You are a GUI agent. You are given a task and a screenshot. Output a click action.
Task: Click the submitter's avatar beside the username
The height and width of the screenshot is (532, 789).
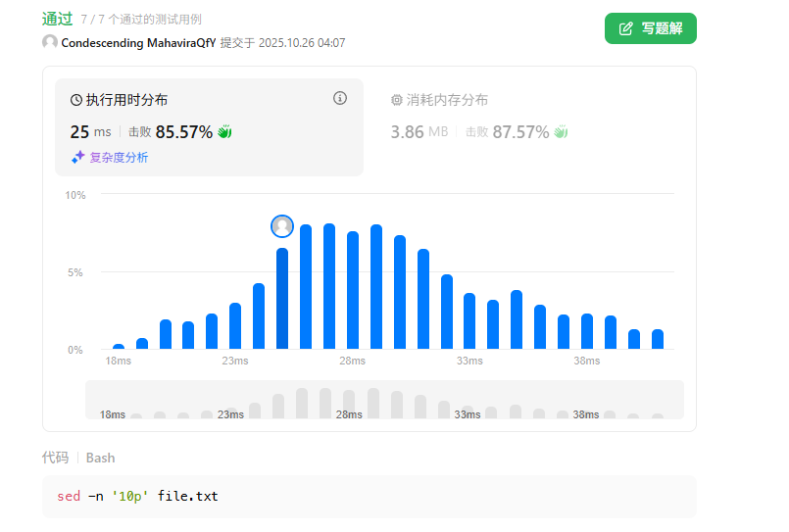(x=50, y=42)
